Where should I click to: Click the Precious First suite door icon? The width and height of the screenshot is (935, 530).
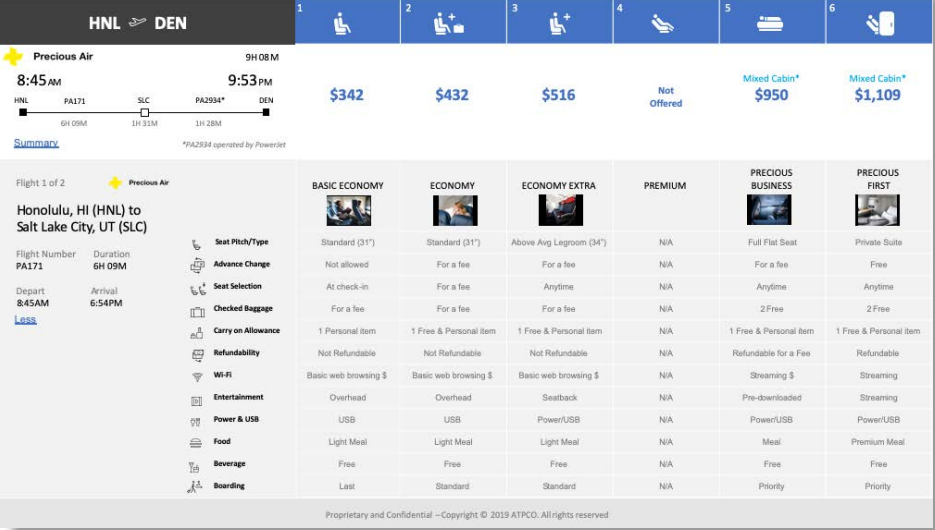point(879,23)
